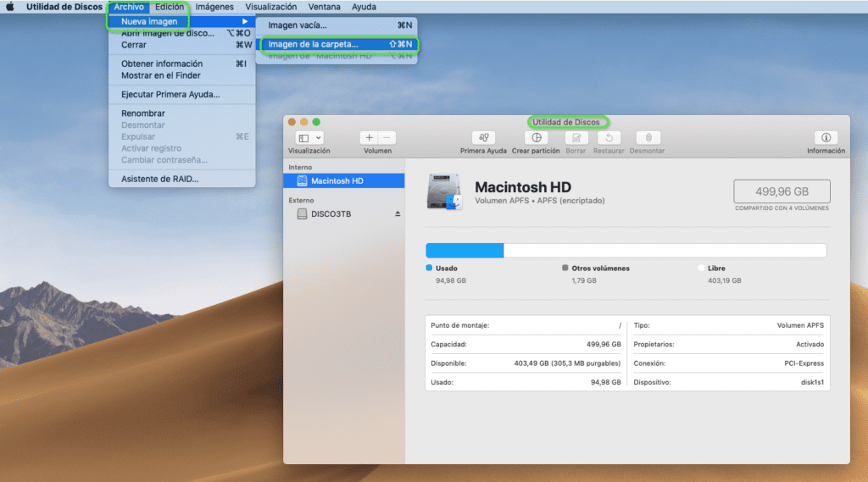Click the white free portion of storage bar
The width and height of the screenshot is (868, 482).
pos(665,251)
